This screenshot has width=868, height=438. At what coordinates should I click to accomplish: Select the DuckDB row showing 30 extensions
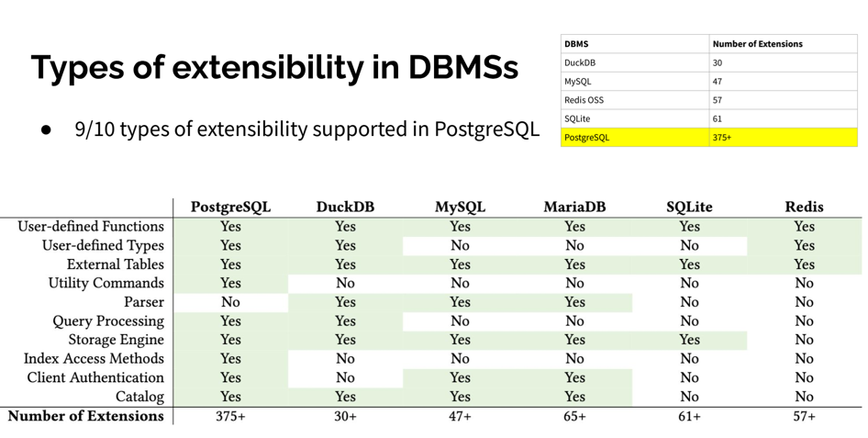[x=708, y=62]
